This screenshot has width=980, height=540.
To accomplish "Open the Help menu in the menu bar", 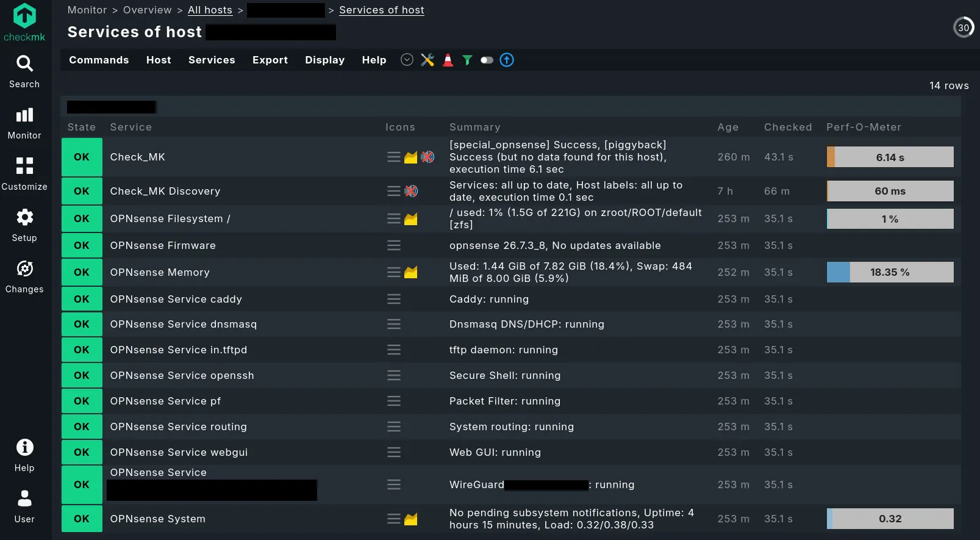I will pos(374,60).
